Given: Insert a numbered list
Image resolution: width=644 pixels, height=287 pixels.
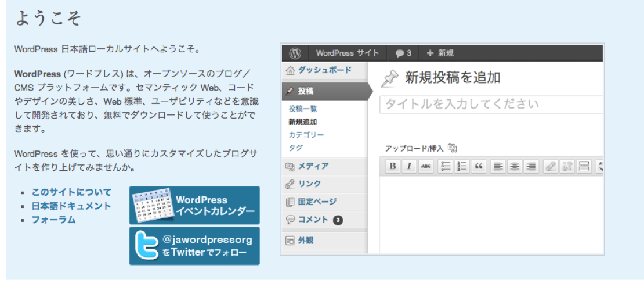Looking at the screenshot, I should [462, 167].
